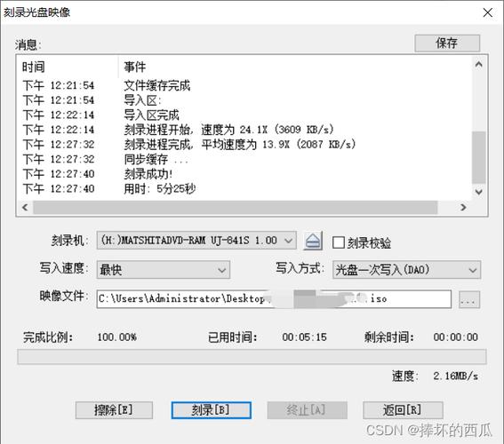This screenshot has width=504, height=444.
Task: Click the horizontal scrollbar thumb in messages
Action: point(236,208)
